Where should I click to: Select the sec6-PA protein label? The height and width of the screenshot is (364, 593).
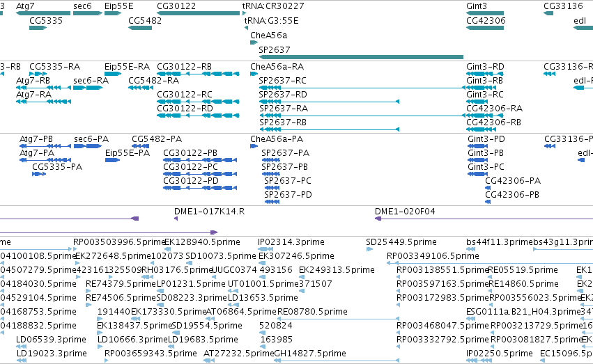click(x=91, y=139)
